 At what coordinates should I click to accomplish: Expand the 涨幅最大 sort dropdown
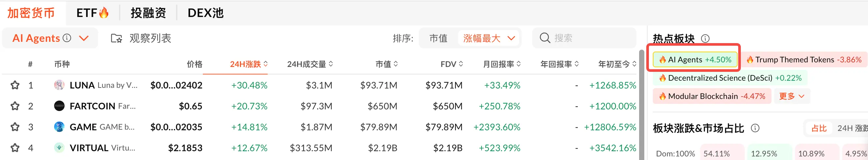pyautogui.click(x=511, y=38)
